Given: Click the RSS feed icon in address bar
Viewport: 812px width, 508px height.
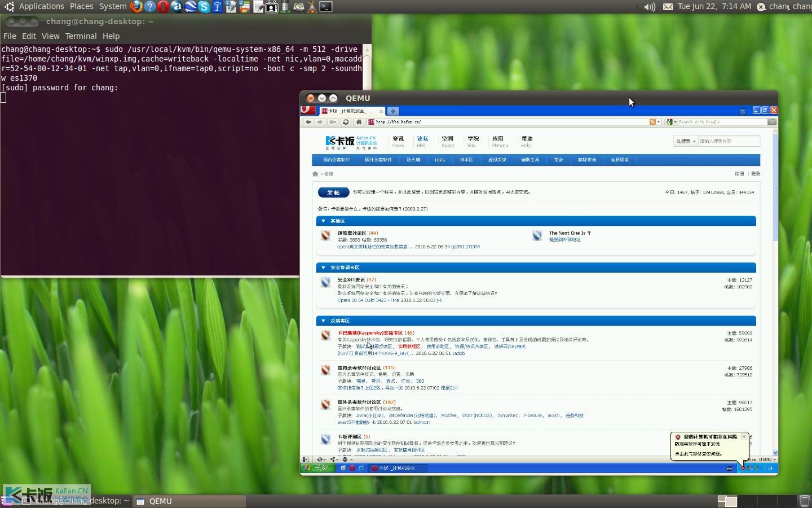Looking at the screenshot, I should point(652,122).
